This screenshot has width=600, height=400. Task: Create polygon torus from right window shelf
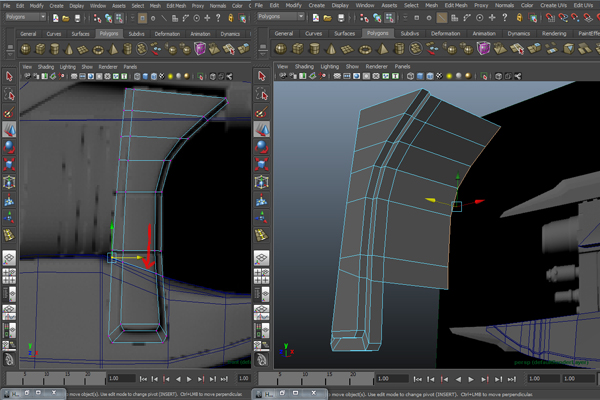(365, 49)
